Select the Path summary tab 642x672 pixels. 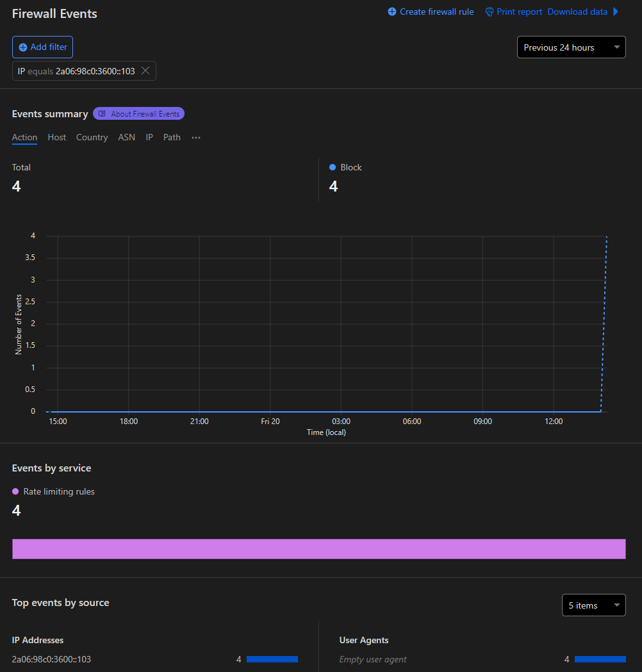(x=171, y=137)
